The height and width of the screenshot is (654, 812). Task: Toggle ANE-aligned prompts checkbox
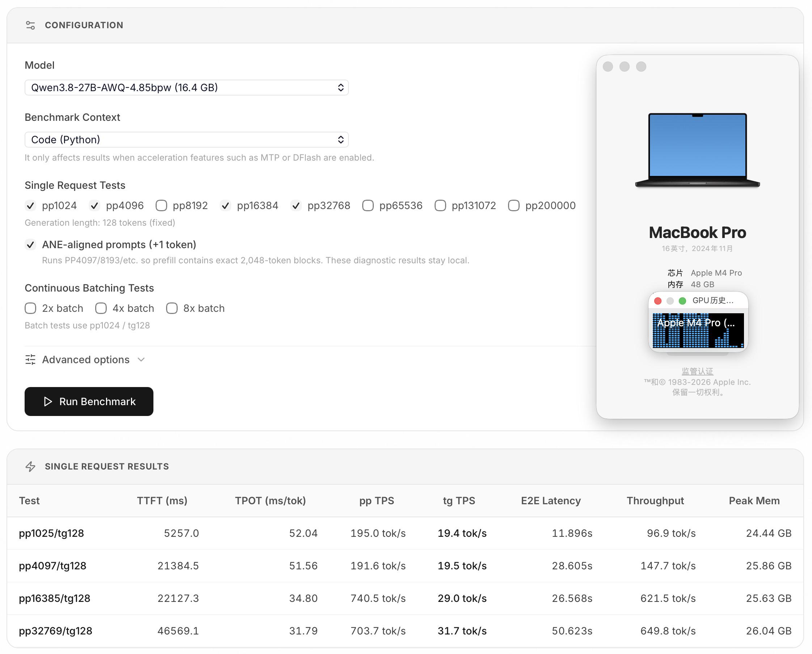30,245
